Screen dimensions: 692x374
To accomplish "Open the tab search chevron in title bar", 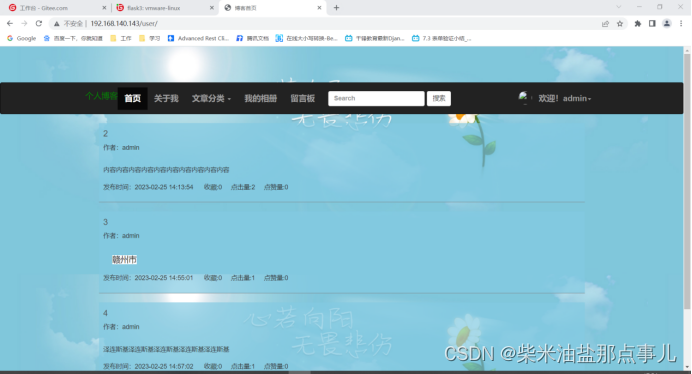I will [618, 7].
